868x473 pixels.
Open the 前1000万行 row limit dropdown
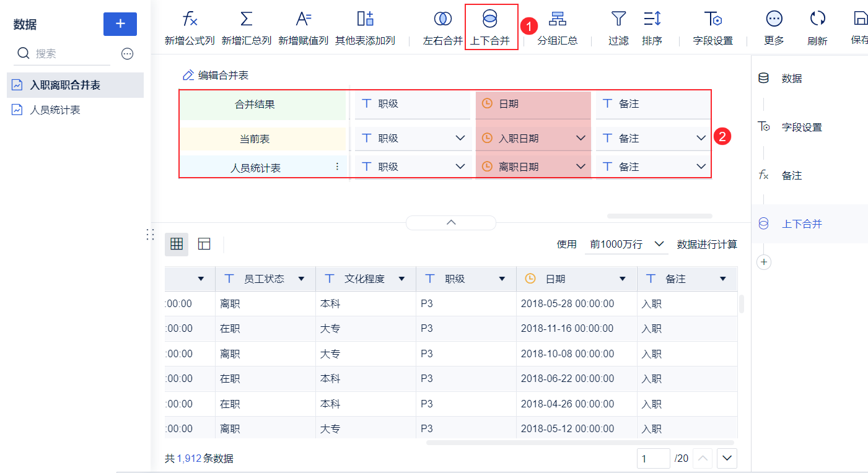[x=626, y=245]
